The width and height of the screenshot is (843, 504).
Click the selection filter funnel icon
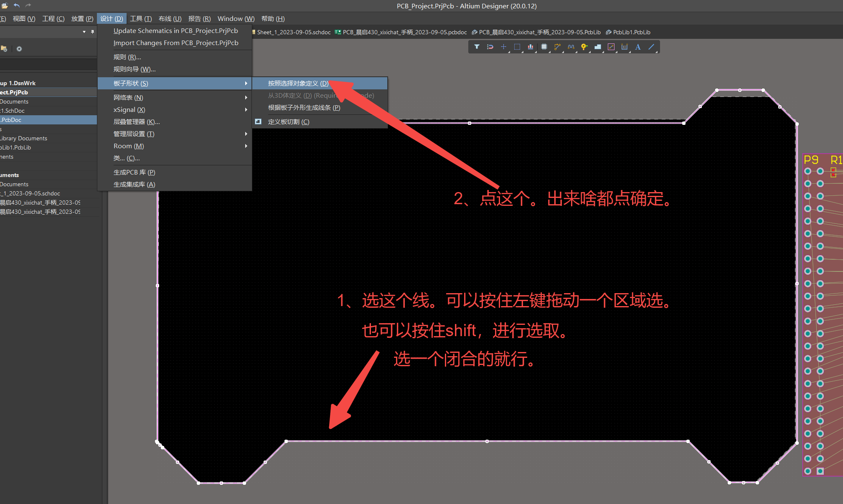[477, 47]
